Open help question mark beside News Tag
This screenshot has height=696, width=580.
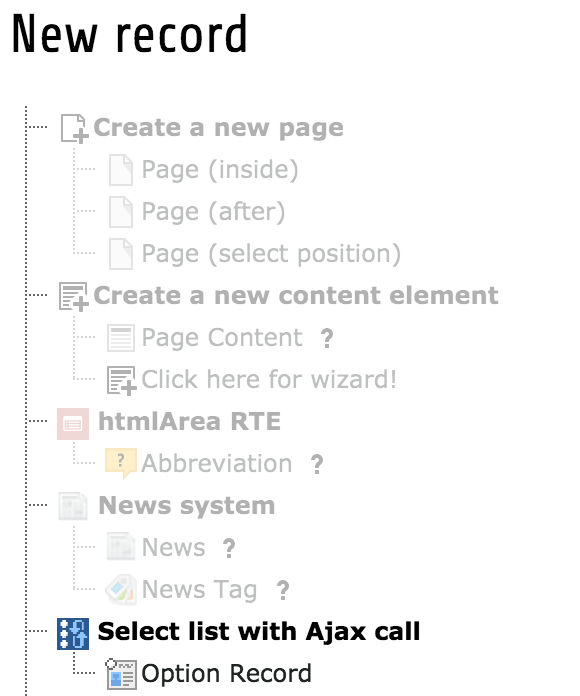tap(283, 591)
